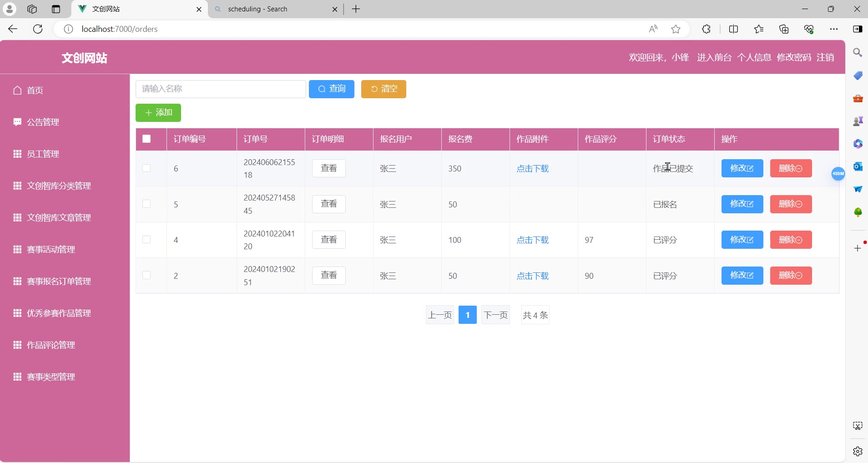
Task: Click grid icon next to 员工管理
Action: pyautogui.click(x=17, y=154)
